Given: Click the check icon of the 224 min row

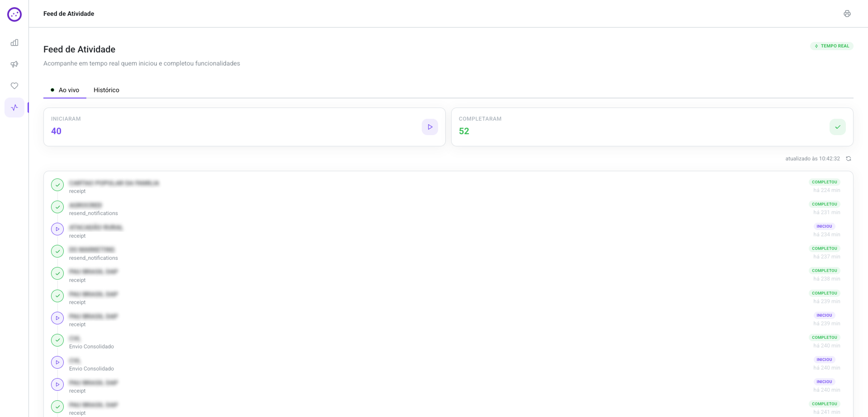Looking at the screenshot, I should (57, 185).
